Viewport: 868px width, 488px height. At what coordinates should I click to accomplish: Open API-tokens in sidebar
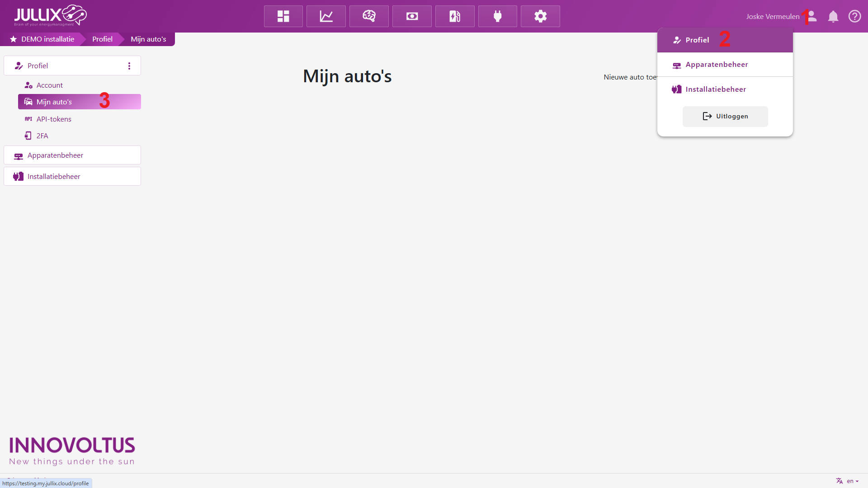coord(54,119)
